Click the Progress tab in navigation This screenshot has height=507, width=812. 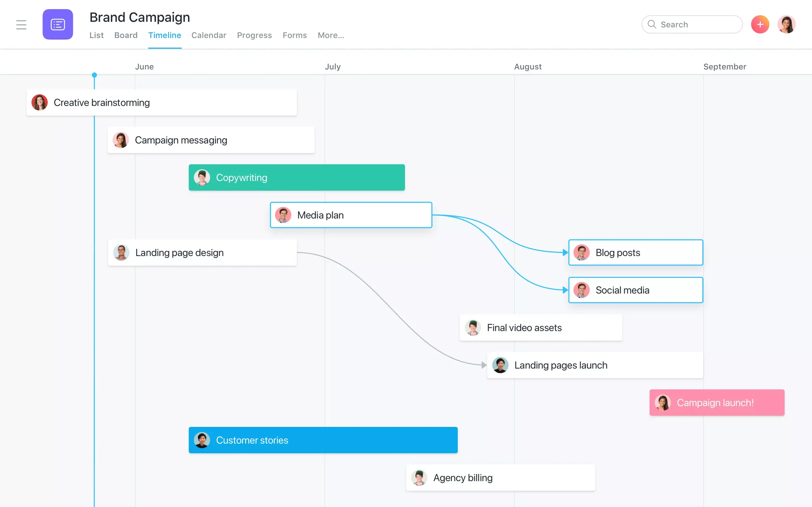tap(254, 35)
